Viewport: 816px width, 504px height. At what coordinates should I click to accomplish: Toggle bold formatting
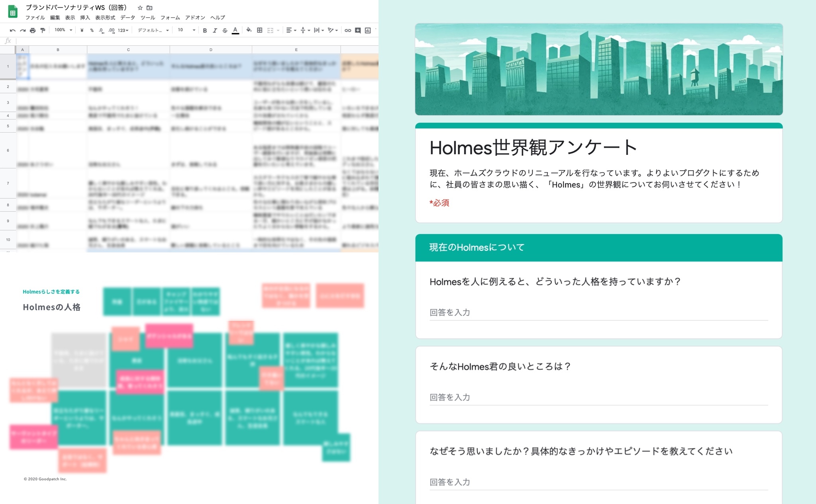[205, 30]
